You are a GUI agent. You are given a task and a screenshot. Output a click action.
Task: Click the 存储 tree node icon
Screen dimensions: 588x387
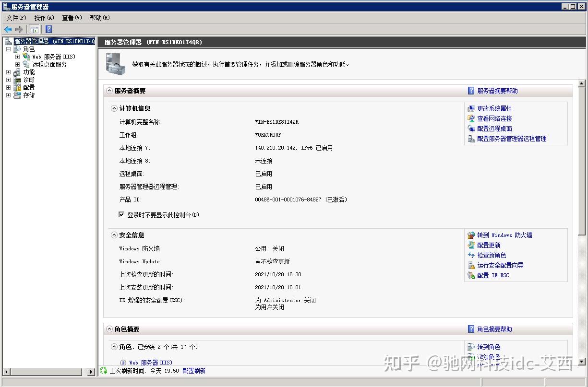[x=17, y=95]
